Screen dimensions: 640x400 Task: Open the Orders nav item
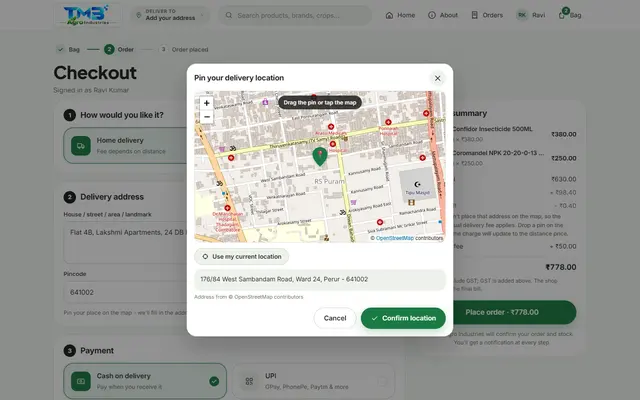pyautogui.click(x=487, y=15)
